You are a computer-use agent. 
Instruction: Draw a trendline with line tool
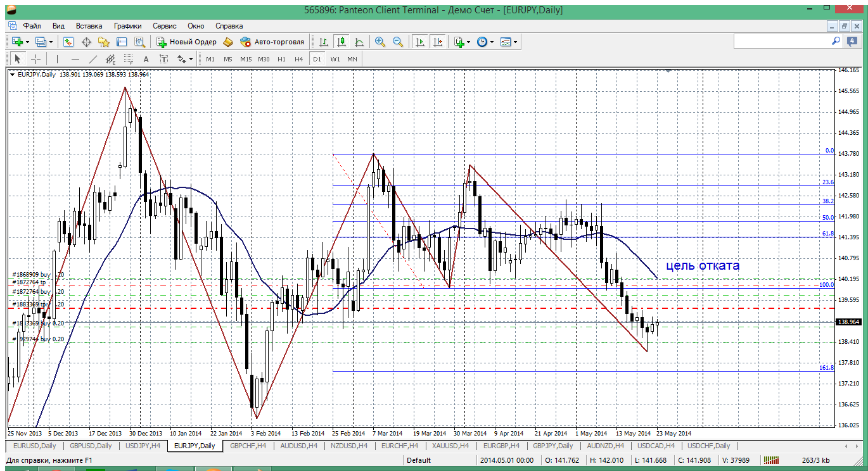[x=93, y=59]
